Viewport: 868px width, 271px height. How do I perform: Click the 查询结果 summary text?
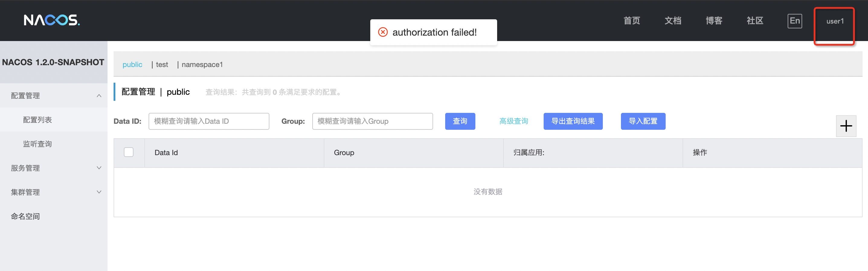pos(274,92)
